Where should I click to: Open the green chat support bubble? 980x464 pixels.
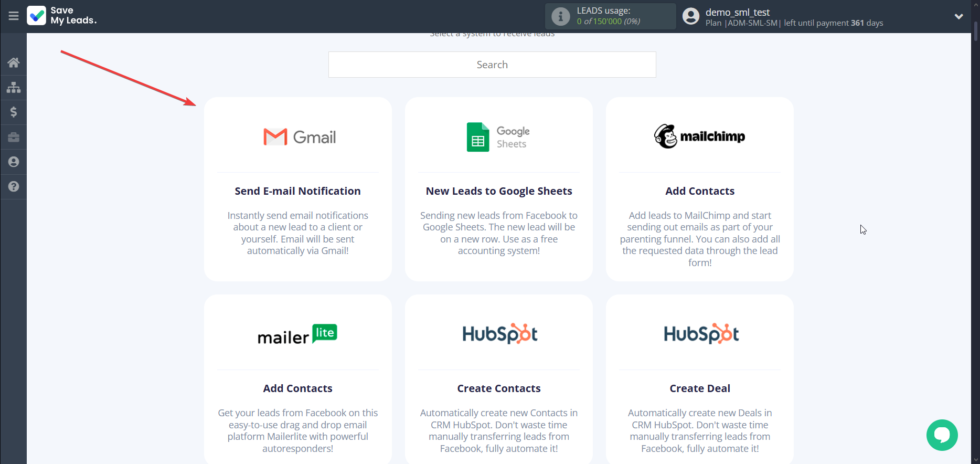click(942, 435)
